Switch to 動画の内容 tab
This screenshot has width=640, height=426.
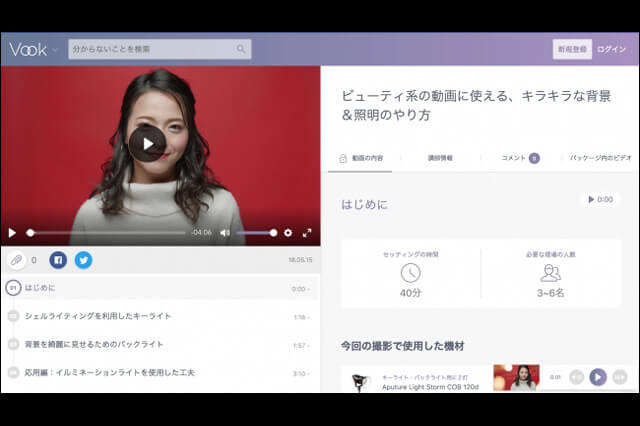point(360,158)
